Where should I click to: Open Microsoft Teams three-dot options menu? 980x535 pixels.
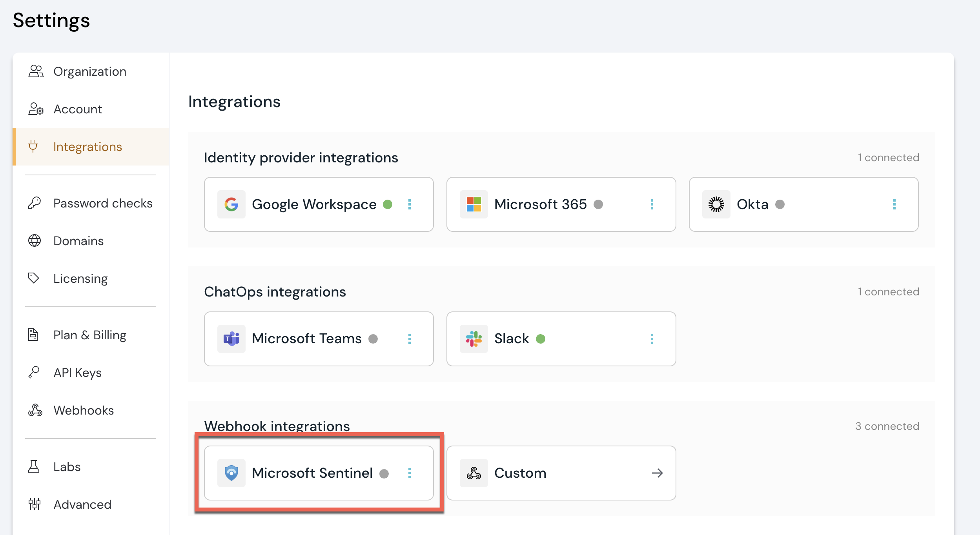[410, 338]
